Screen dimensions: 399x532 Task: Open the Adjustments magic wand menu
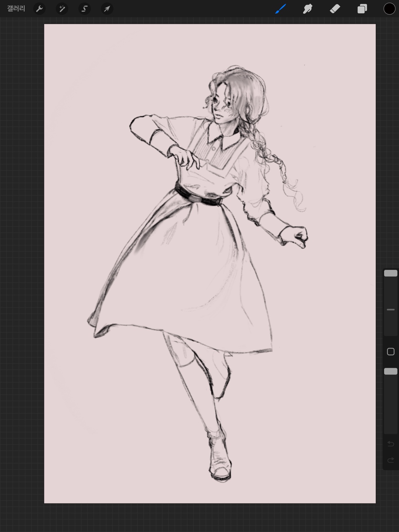(62, 8)
